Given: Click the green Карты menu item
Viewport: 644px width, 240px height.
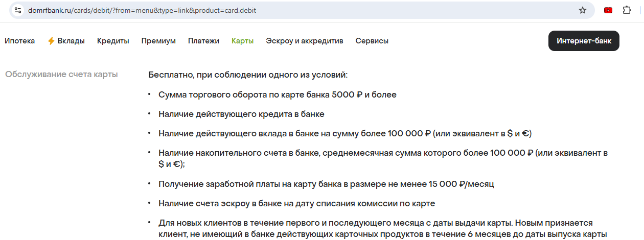Looking at the screenshot, I should click(242, 41).
